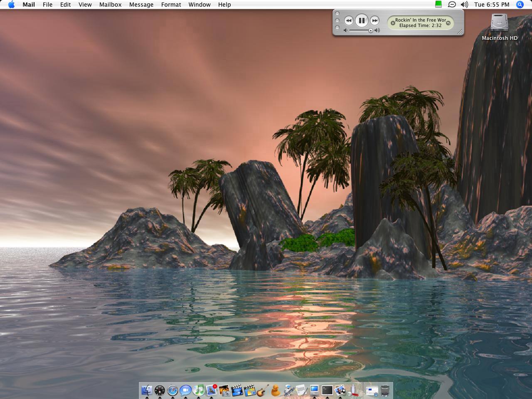
Task: Open Spotlight search in the menu bar
Action: click(x=520, y=5)
